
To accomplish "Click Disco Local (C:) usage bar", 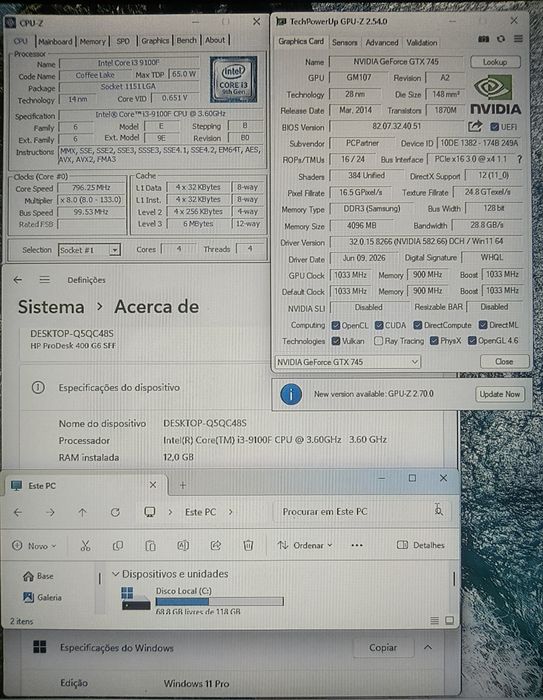I will pyautogui.click(x=220, y=601).
